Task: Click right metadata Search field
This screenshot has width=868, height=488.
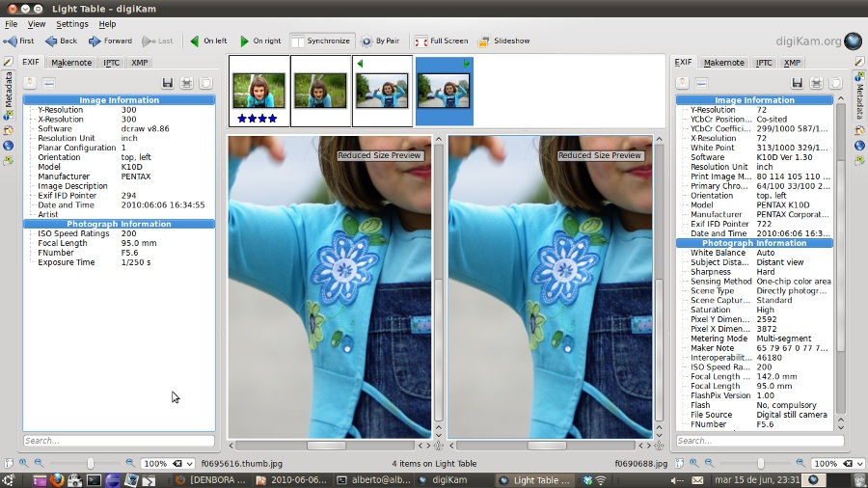Action: [760, 441]
